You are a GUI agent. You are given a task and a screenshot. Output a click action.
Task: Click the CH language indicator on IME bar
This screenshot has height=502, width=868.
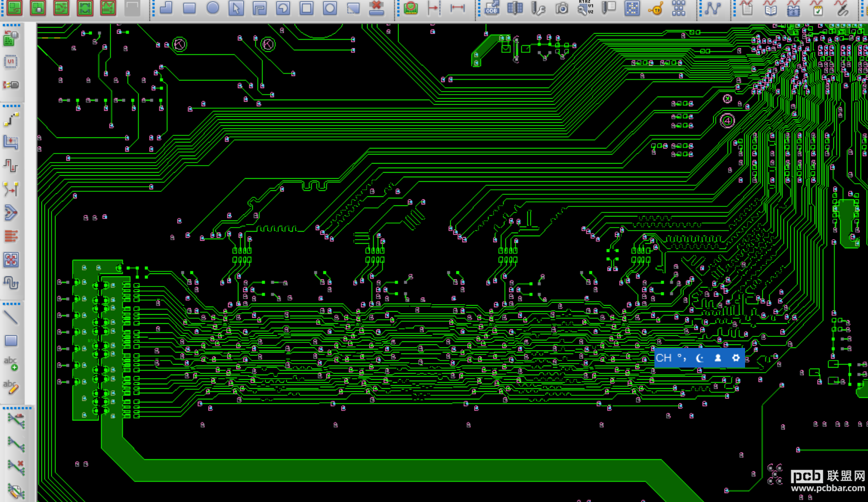pos(663,358)
